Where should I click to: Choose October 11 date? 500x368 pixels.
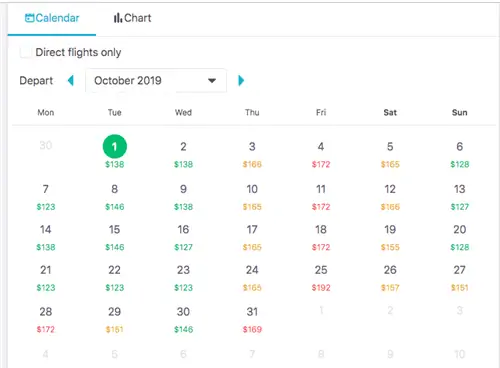(321, 197)
